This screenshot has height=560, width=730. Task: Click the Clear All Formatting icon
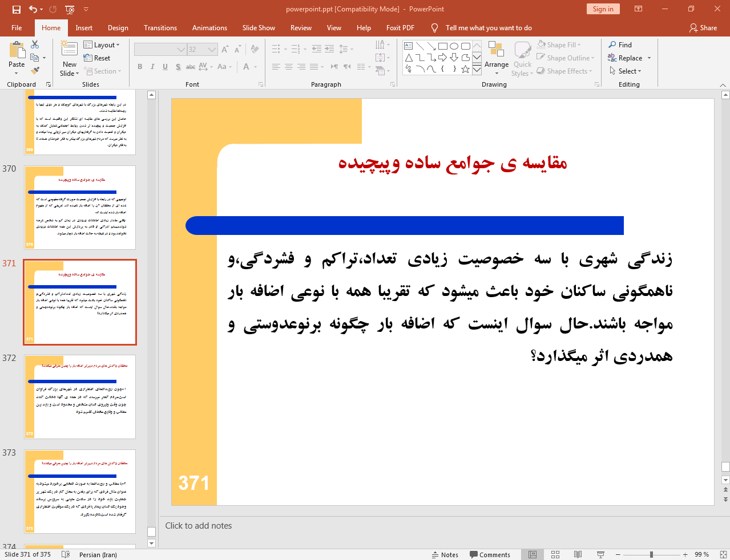[x=255, y=50]
